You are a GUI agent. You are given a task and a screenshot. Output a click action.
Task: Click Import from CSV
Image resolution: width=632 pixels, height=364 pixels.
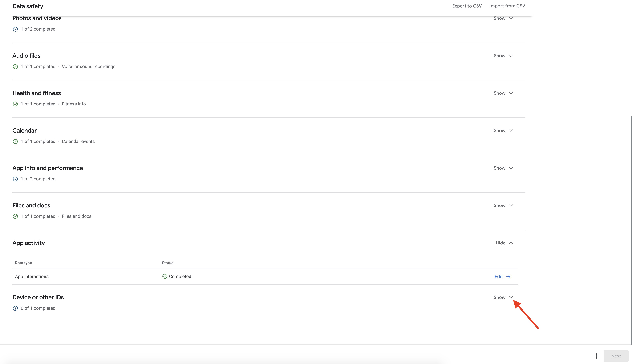click(507, 6)
